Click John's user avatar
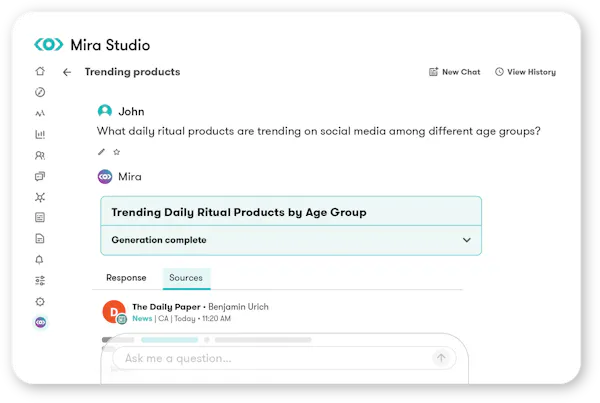The height and width of the screenshot is (403, 600). (104, 111)
